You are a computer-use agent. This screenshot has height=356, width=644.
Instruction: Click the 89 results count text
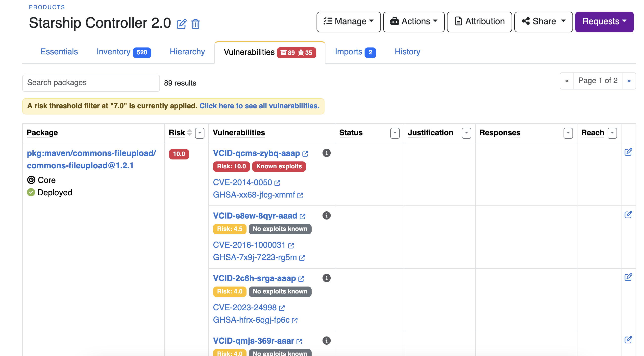click(180, 83)
